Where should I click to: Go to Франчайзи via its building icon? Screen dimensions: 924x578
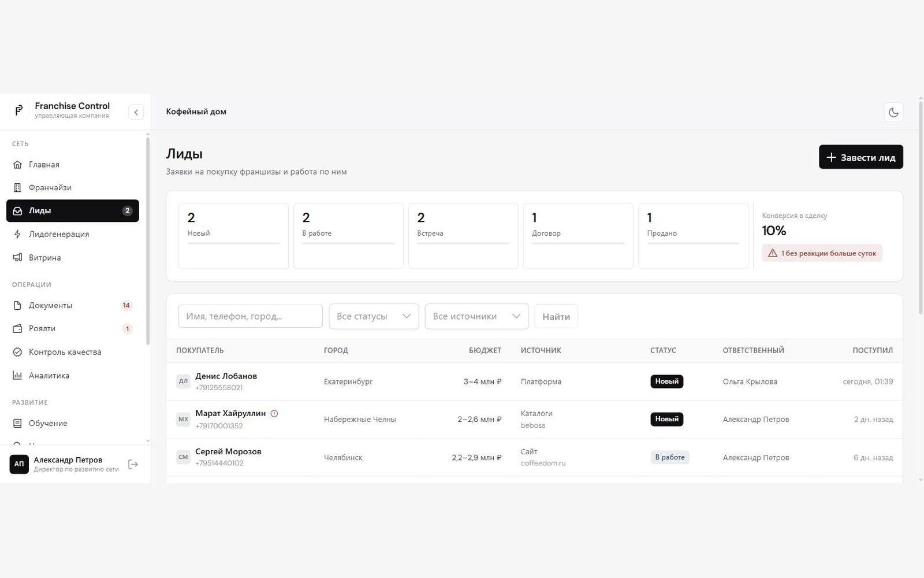tap(17, 188)
